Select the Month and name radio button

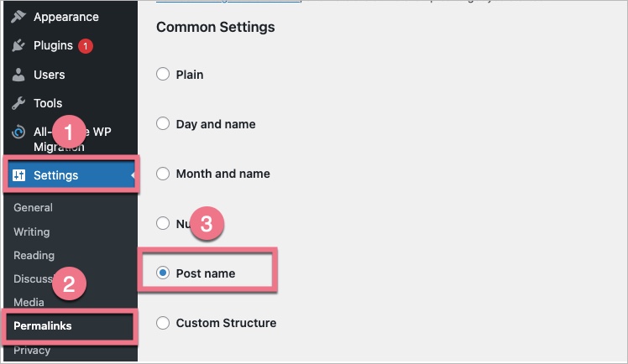163,174
